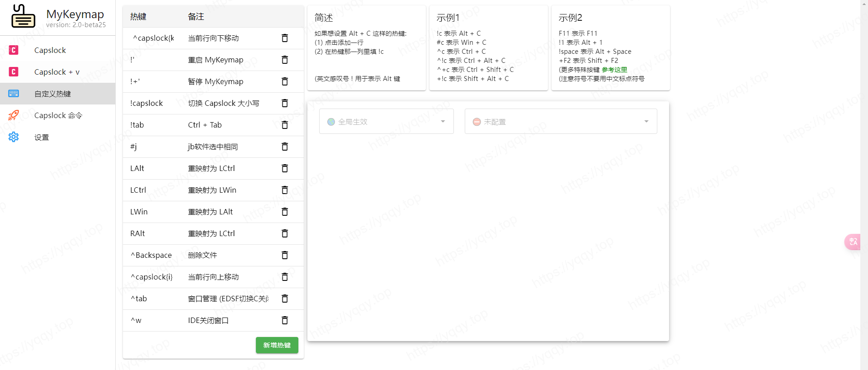
Task: Open the 全局生效 scope dropdown
Action: pos(386,121)
